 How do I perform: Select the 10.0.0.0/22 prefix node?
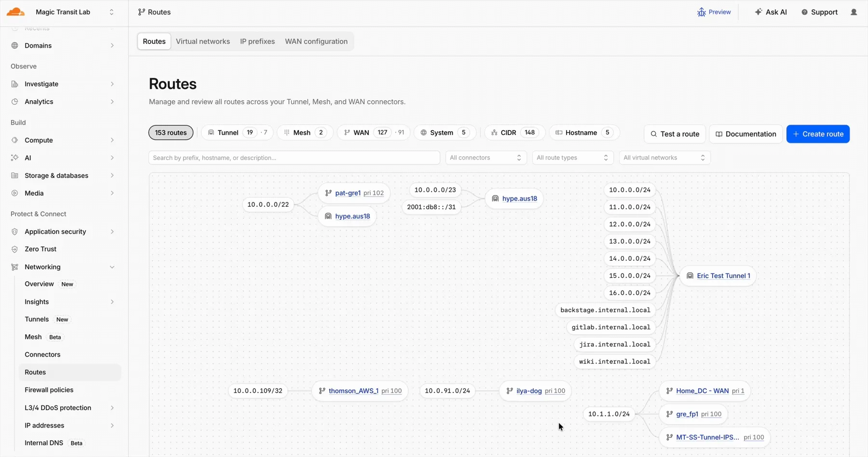tap(268, 204)
